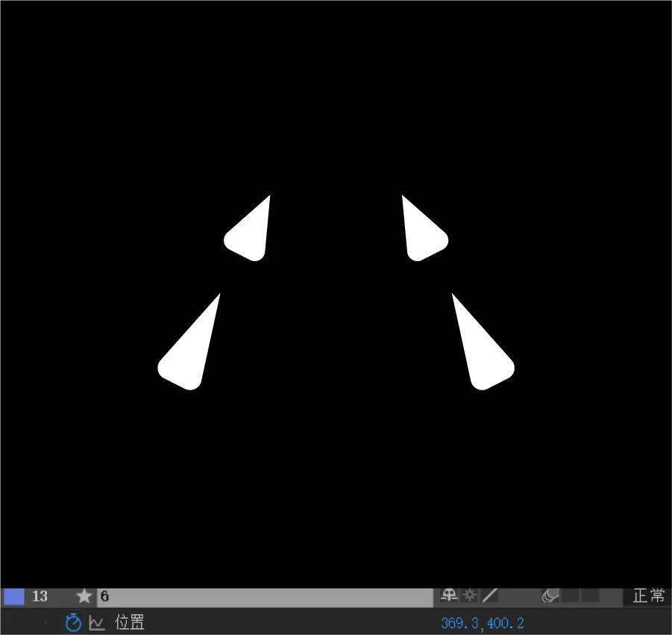Select the 位置 property label
This screenshot has width=672, height=635.
click(130, 622)
